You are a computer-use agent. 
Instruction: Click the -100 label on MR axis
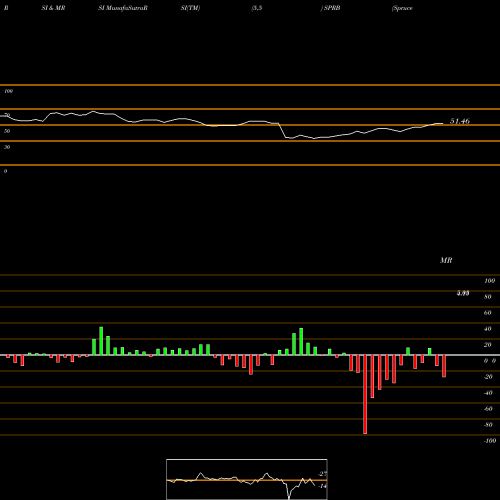(x=490, y=441)
